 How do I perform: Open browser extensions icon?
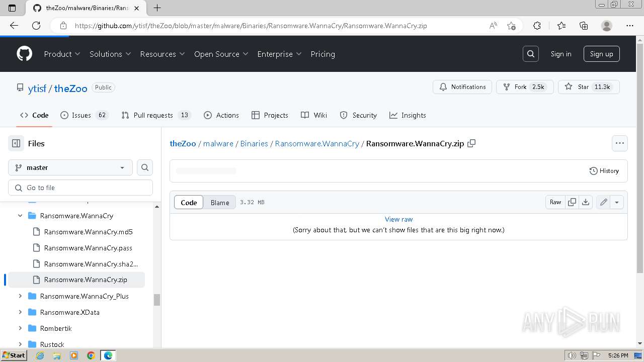537,26
